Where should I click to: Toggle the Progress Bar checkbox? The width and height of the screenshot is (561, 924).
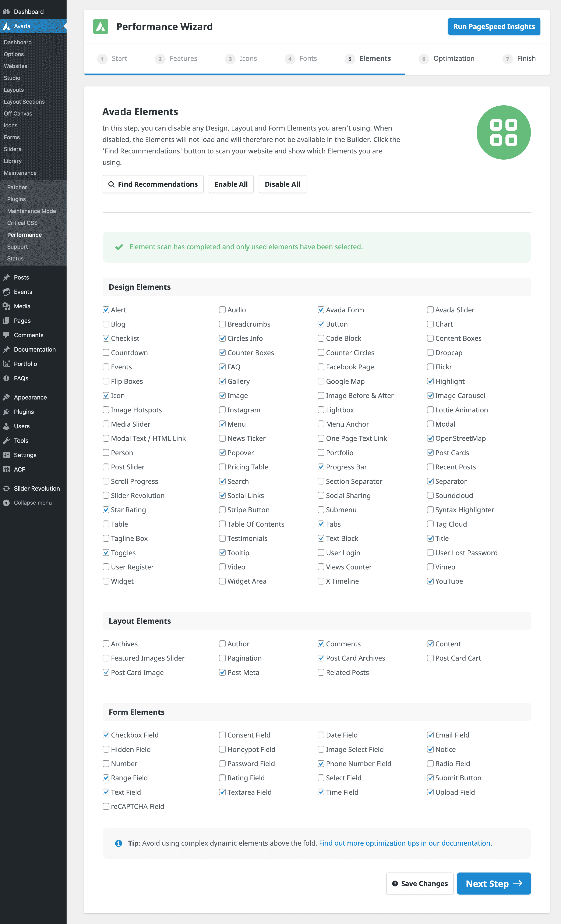pyautogui.click(x=321, y=467)
